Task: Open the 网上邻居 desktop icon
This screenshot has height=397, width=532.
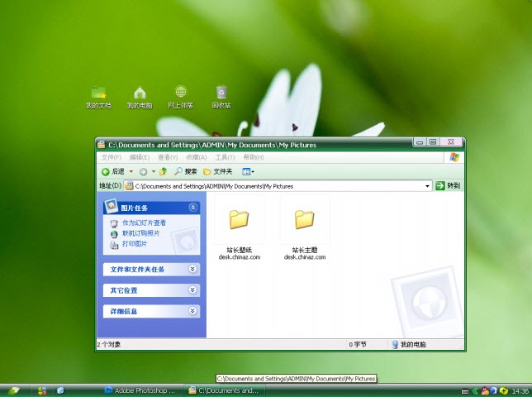Action: click(x=180, y=97)
